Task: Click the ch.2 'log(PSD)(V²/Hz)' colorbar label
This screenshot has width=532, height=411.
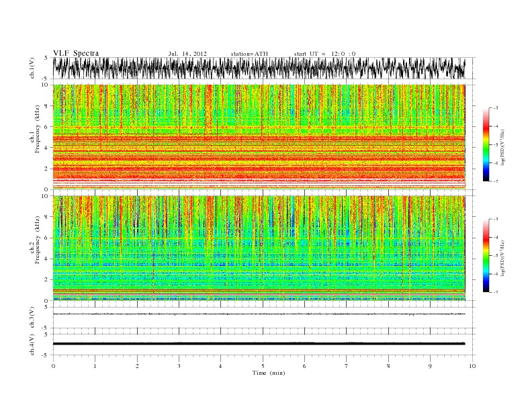Action: pyautogui.click(x=502, y=257)
